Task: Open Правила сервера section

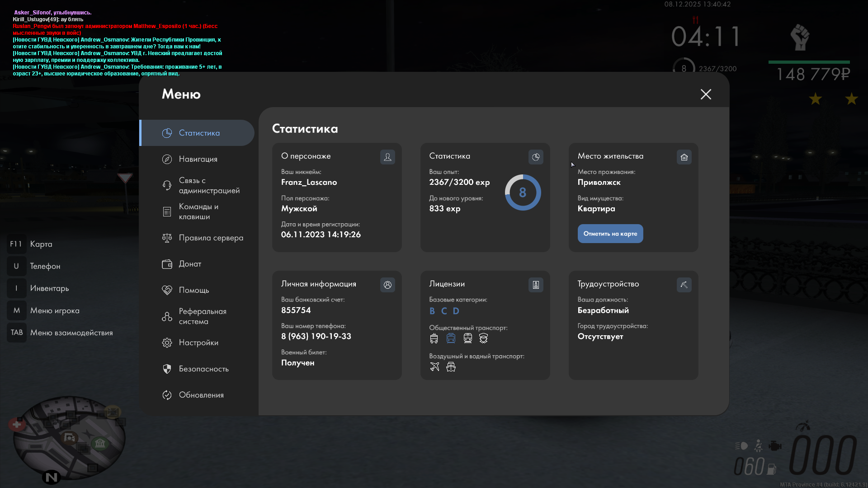Action: point(210,238)
